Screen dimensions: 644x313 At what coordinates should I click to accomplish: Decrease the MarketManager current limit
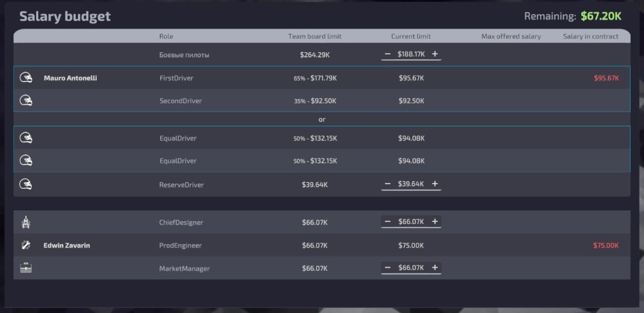[387, 268]
